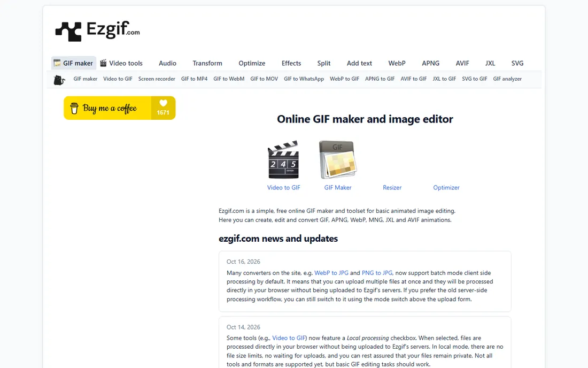Open the WebP tab

coord(397,63)
